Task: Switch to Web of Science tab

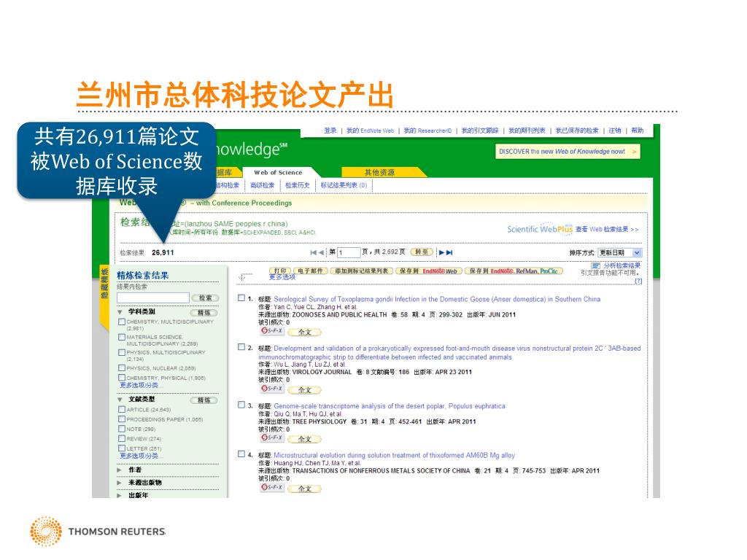Action: (278, 172)
